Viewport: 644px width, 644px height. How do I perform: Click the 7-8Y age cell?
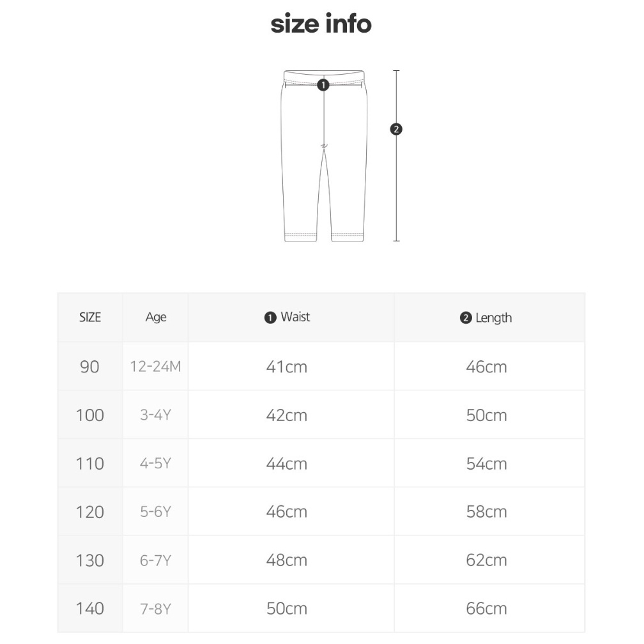tap(156, 609)
